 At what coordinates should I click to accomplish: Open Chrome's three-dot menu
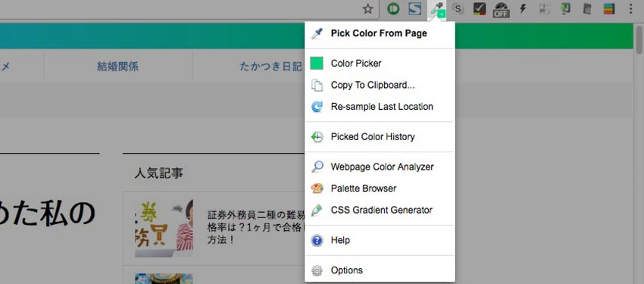coord(630,8)
